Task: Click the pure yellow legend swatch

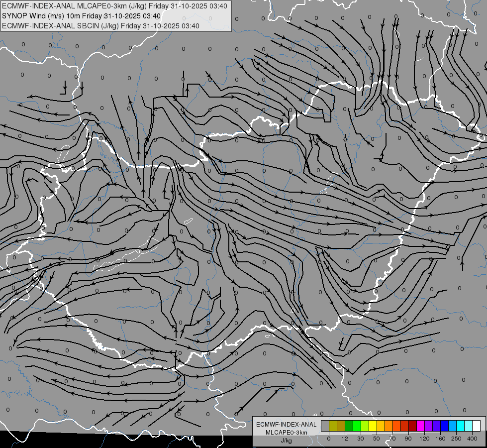Action: click(x=373, y=426)
